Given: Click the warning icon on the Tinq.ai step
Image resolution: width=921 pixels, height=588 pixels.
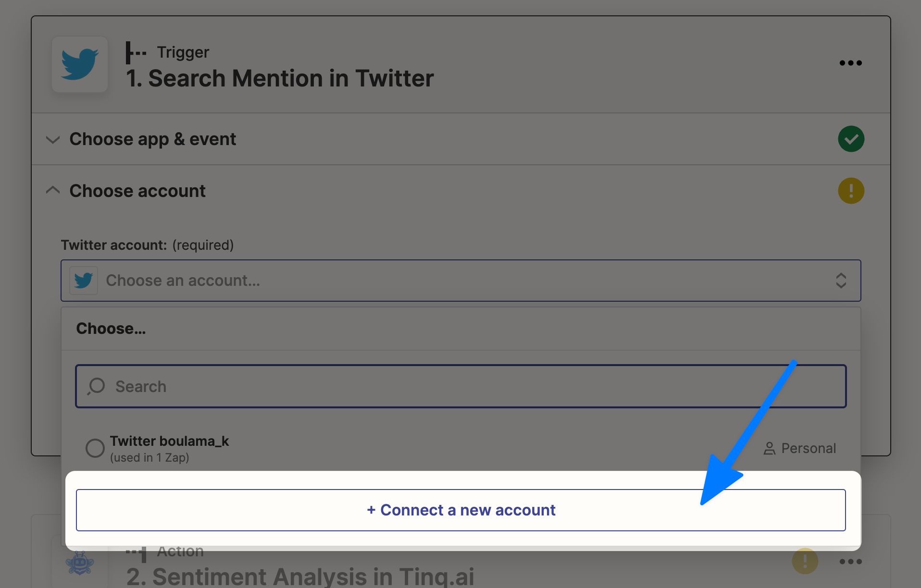Looking at the screenshot, I should 805,561.
